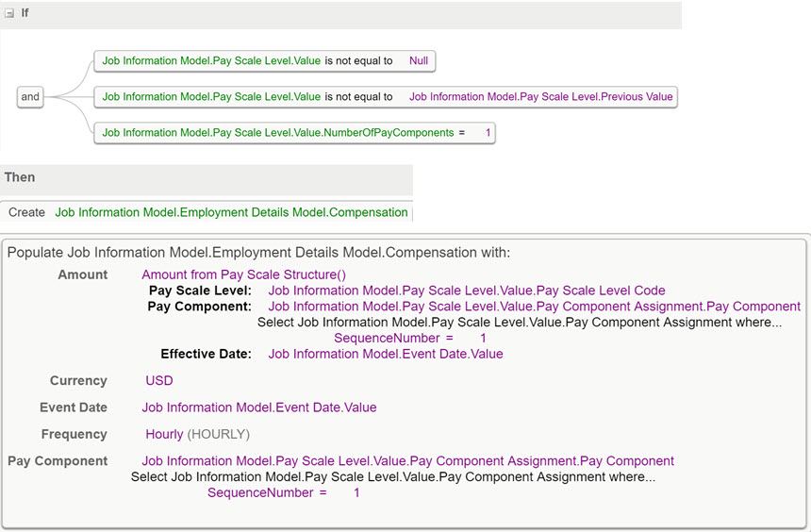Open Amount from Pay Scale Structure() function
Image resolution: width=811 pixels, height=532 pixels.
coord(243,274)
